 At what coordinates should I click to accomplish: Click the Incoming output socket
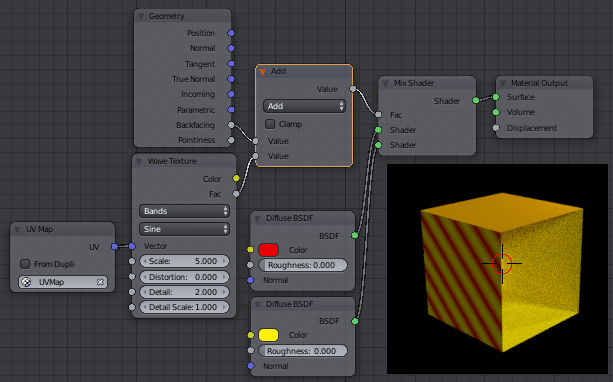coord(231,94)
